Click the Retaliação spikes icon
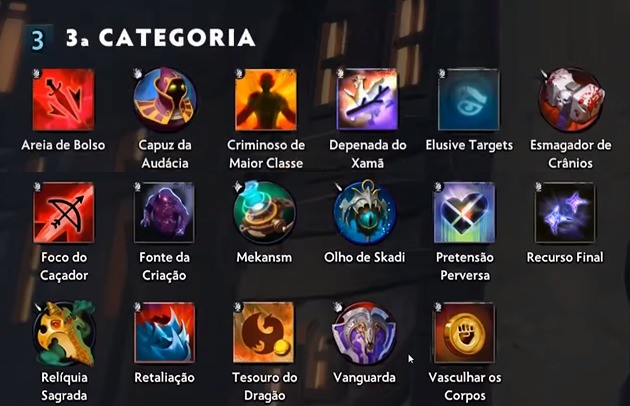The image size is (630, 406). (164, 333)
